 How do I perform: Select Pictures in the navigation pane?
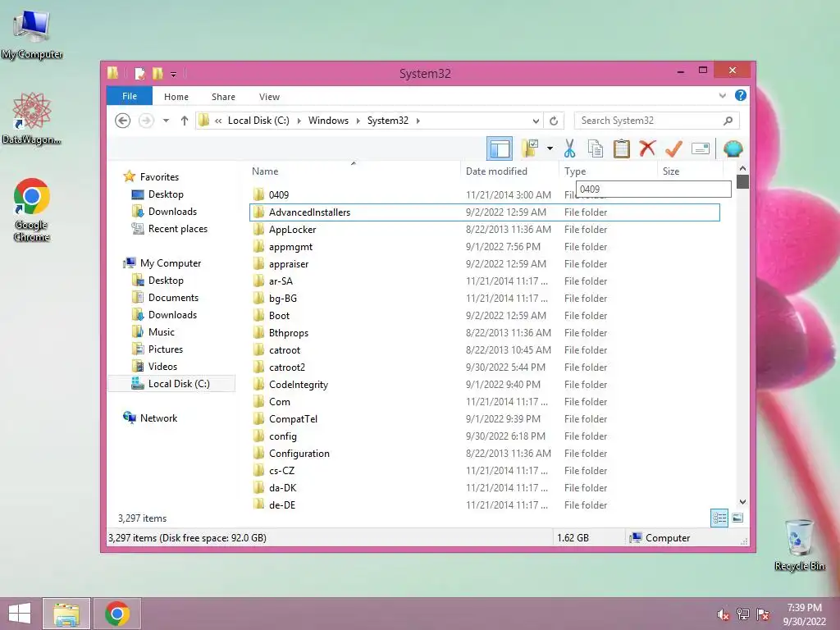[x=166, y=349]
